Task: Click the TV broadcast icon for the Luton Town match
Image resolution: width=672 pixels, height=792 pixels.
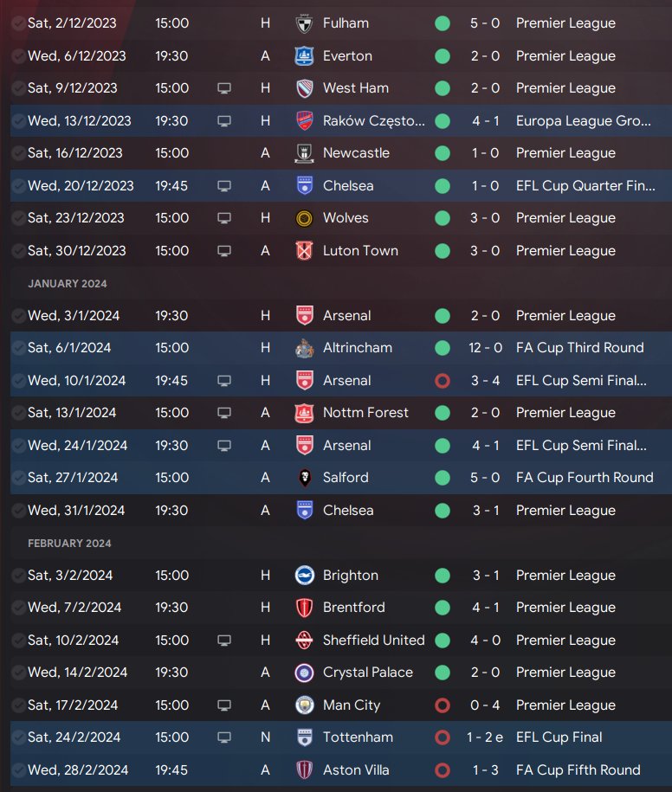Action: coord(224,251)
